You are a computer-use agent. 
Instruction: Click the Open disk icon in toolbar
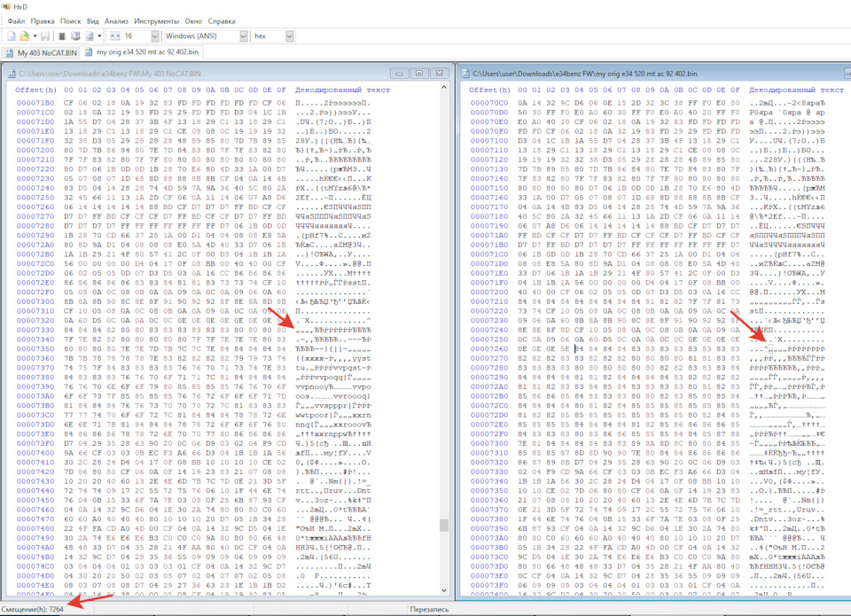click(x=75, y=35)
